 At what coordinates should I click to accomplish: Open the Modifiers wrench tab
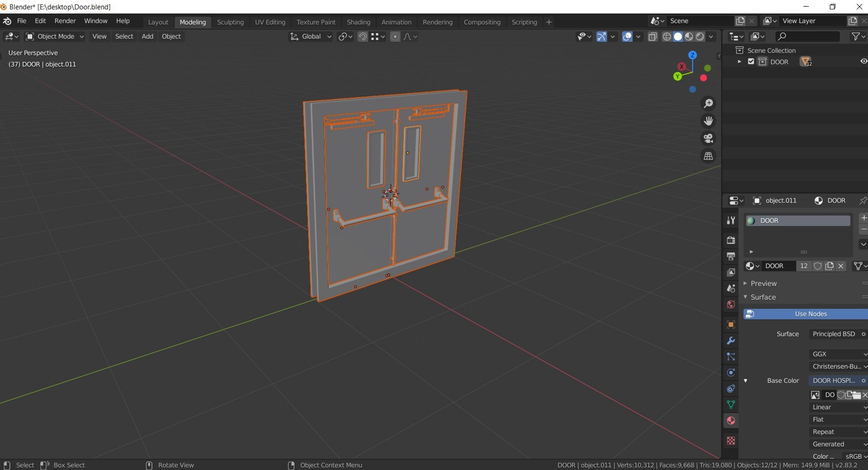click(x=731, y=341)
